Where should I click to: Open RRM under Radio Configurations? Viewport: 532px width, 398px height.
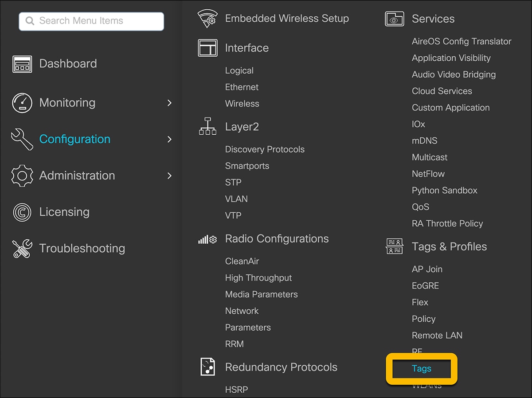235,344
